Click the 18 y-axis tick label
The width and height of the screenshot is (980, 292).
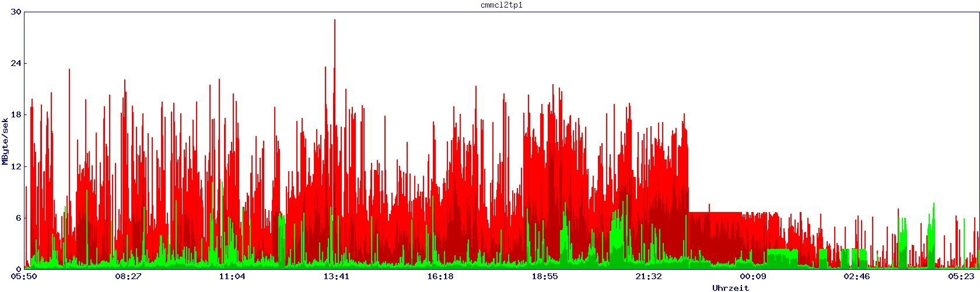tap(16, 114)
